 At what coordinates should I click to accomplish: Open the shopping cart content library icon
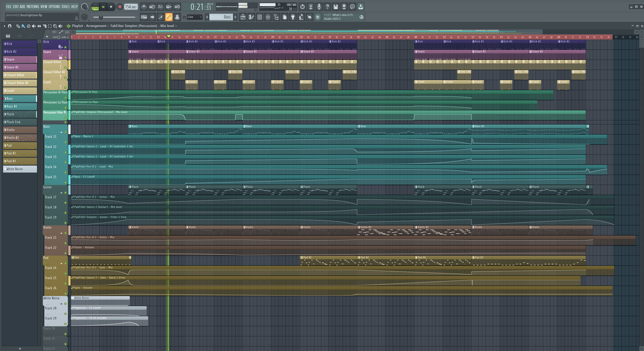[318, 17]
